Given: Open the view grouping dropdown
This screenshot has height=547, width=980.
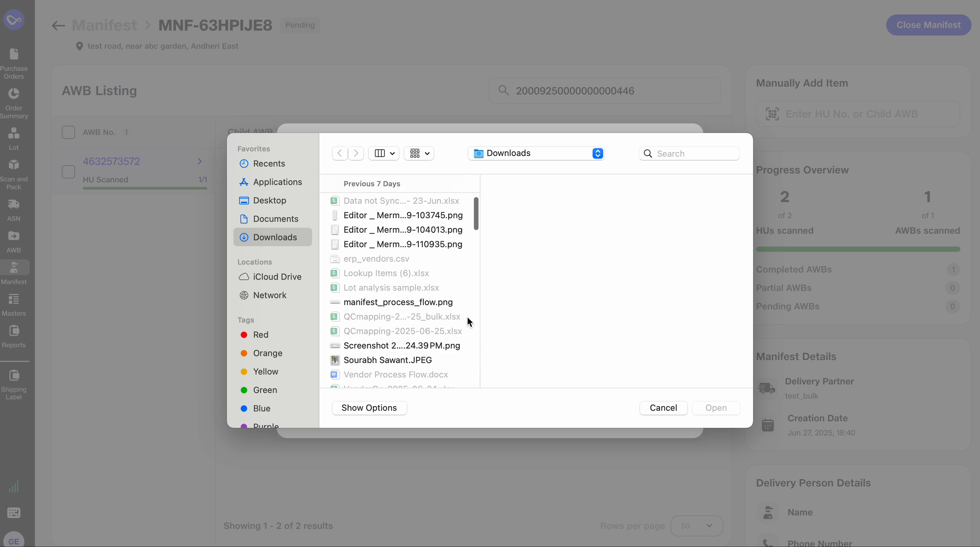Looking at the screenshot, I should pyautogui.click(x=419, y=153).
